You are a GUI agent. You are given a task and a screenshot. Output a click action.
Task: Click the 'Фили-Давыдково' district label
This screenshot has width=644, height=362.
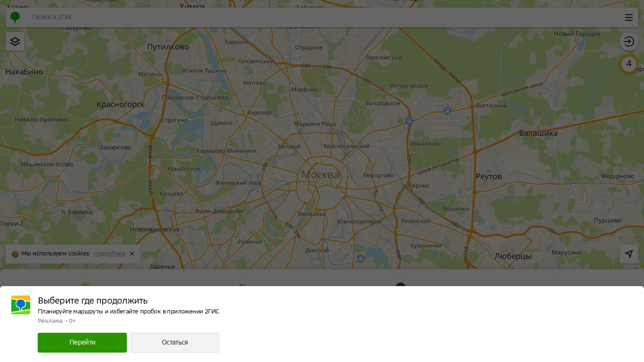point(219,211)
